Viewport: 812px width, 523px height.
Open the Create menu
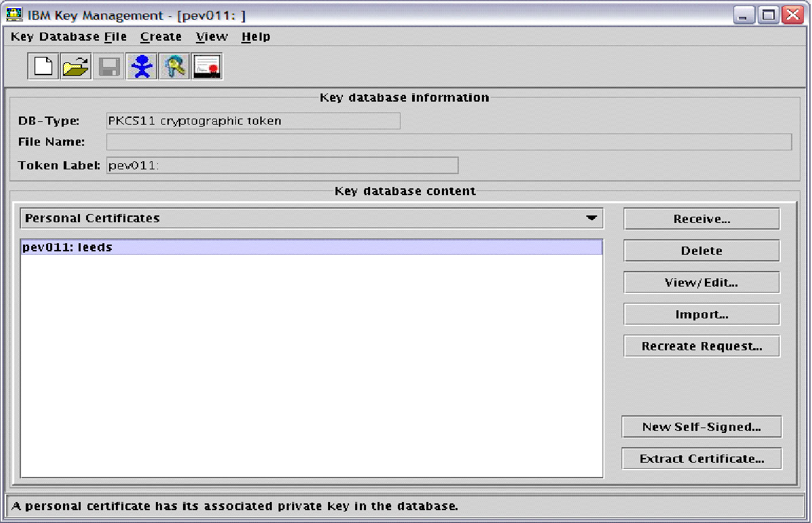[x=161, y=37]
